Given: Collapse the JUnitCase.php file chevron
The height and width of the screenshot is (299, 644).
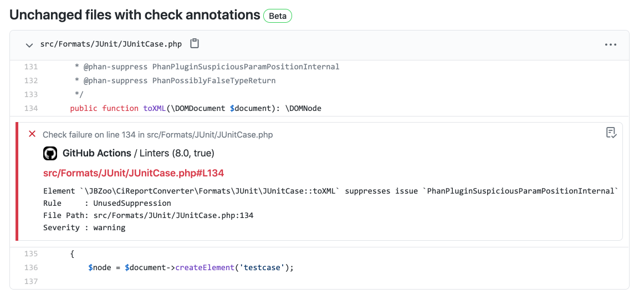Looking at the screenshot, I should click(29, 45).
